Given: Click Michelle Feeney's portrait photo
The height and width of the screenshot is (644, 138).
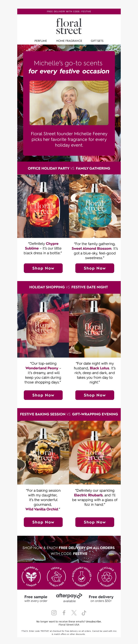Looking at the screenshot, I should [x=69, y=103].
